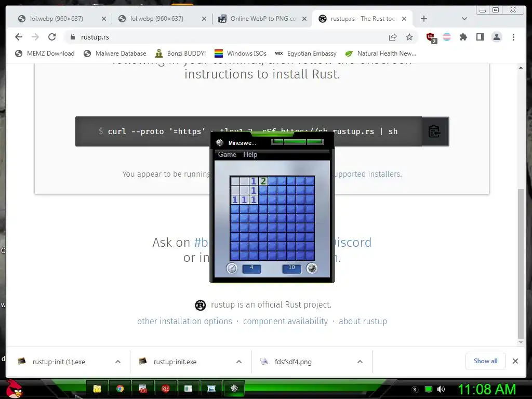Open a new browser tab
The width and height of the screenshot is (532, 399).
tap(424, 19)
